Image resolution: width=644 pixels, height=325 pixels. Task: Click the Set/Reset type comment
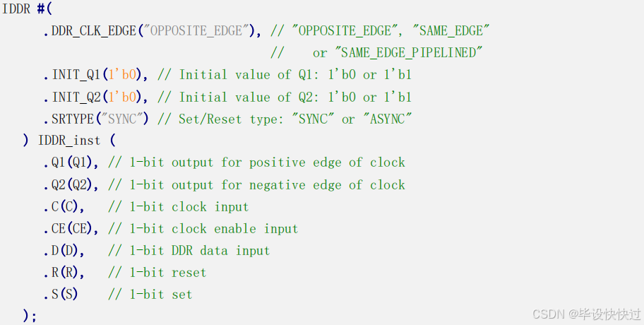[x=285, y=119]
